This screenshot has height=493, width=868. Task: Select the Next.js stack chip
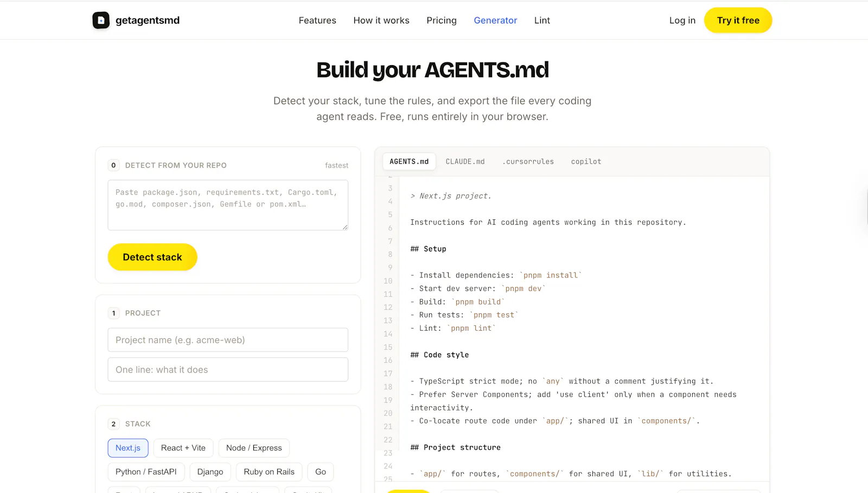click(128, 448)
